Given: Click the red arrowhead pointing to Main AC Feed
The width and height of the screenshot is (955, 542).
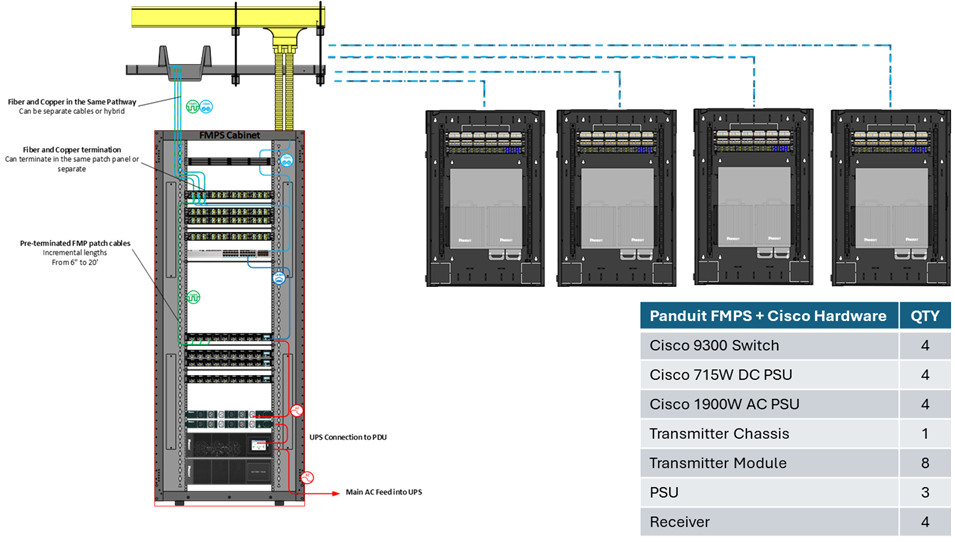Looking at the screenshot, I should (336, 493).
